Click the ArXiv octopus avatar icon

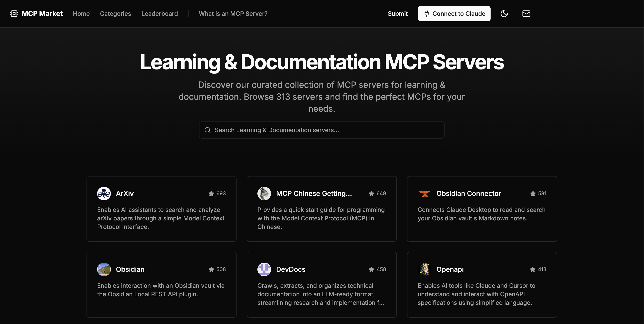[104, 193]
